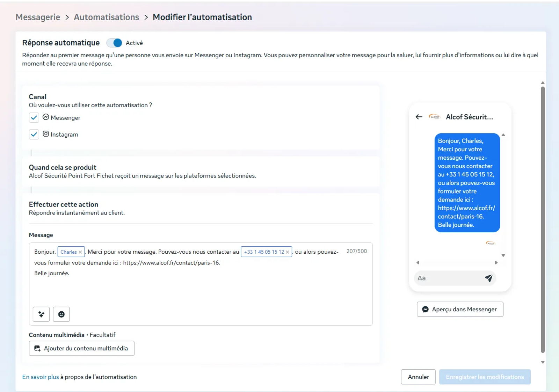This screenshot has height=392, width=559.
Task: Click the Effectuer cette action heading
Action: (64, 204)
